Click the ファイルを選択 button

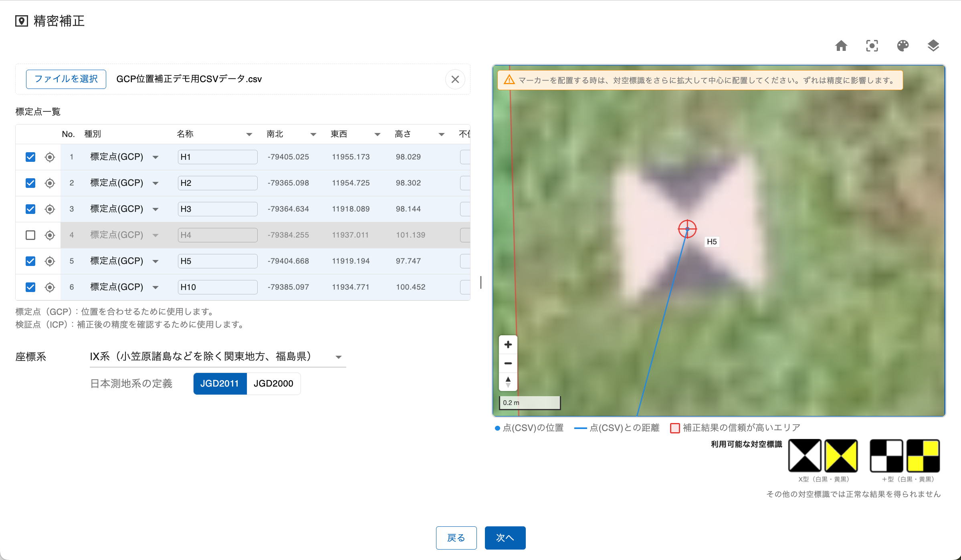(66, 79)
